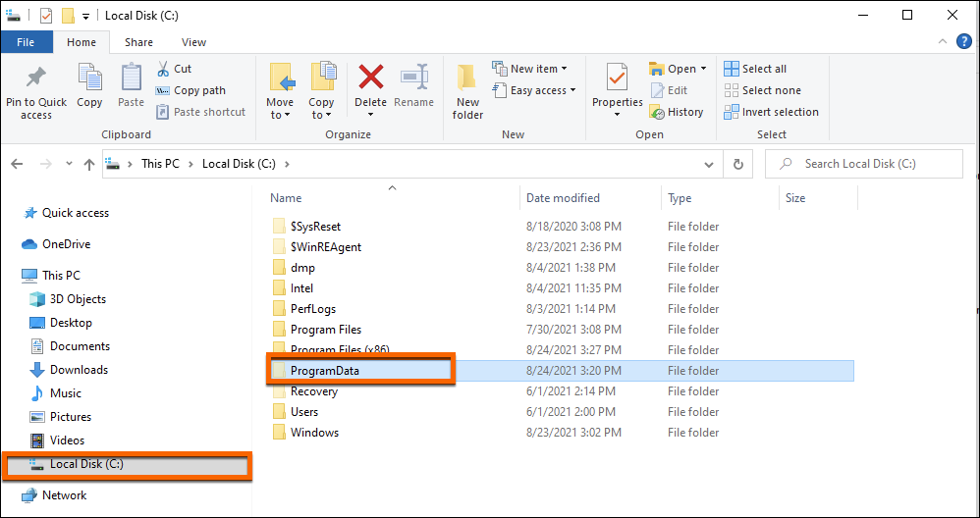The height and width of the screenshot is (518, 980).
Task: Create a New folder
Action: pos(467,91)
